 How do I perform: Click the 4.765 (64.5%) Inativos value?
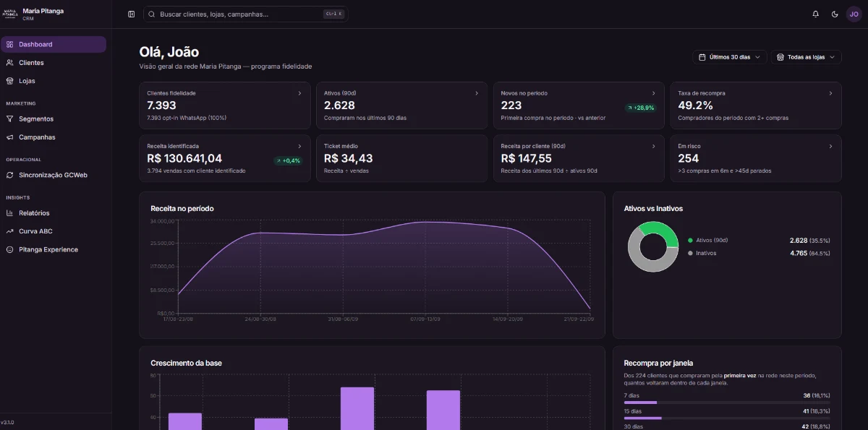[x=810, y=253]
